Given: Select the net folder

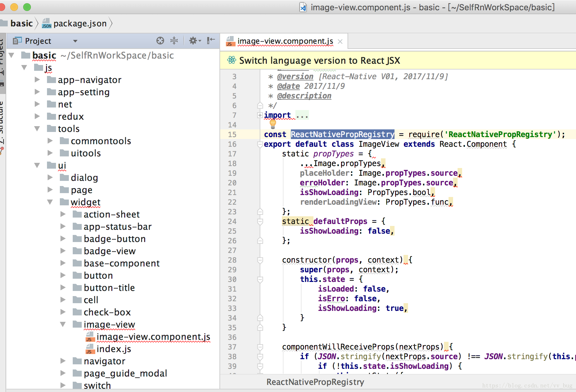Looking at the screenshot, I should tap(65, 104).
